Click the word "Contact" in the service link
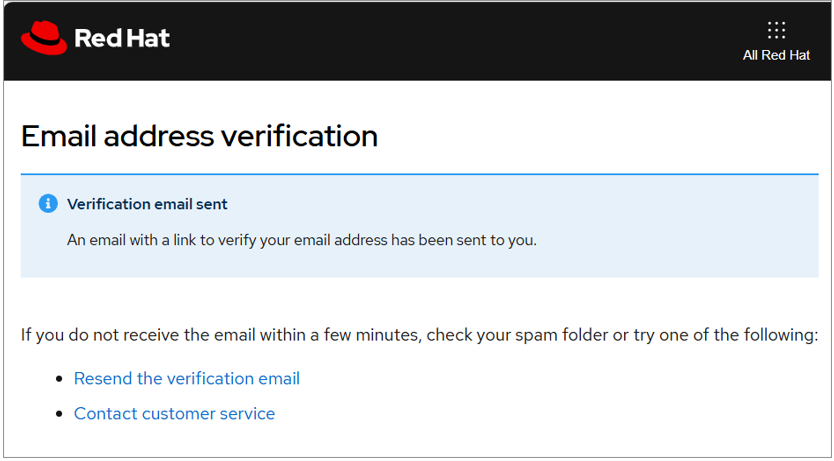The height and width of the screenshot is (461, 834). pos(106,414)
